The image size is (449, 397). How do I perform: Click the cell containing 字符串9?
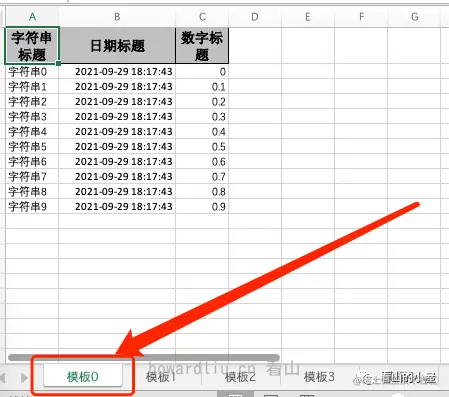(x=32, y=206)
